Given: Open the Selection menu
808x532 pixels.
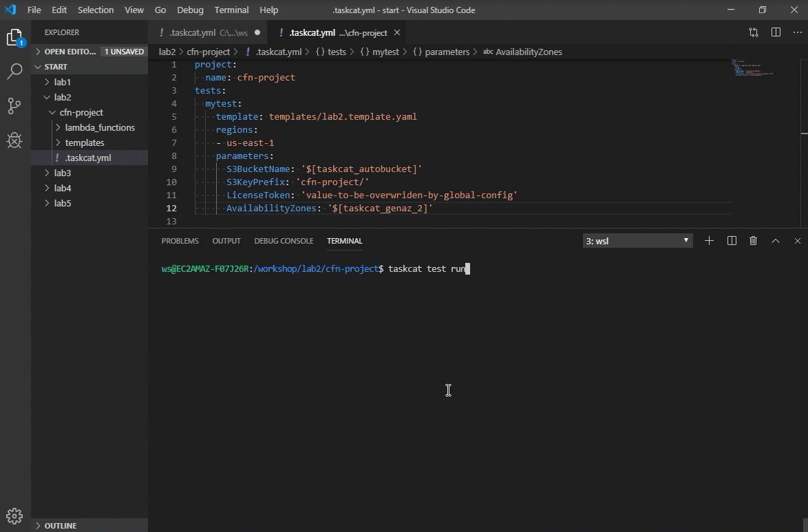Looking at the screenshot, I should click(96, 10).
